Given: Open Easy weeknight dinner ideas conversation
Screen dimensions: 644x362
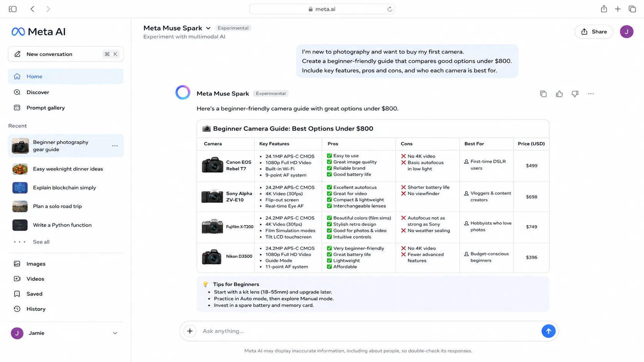Looking at the screenshot, I should coord(65,169).
